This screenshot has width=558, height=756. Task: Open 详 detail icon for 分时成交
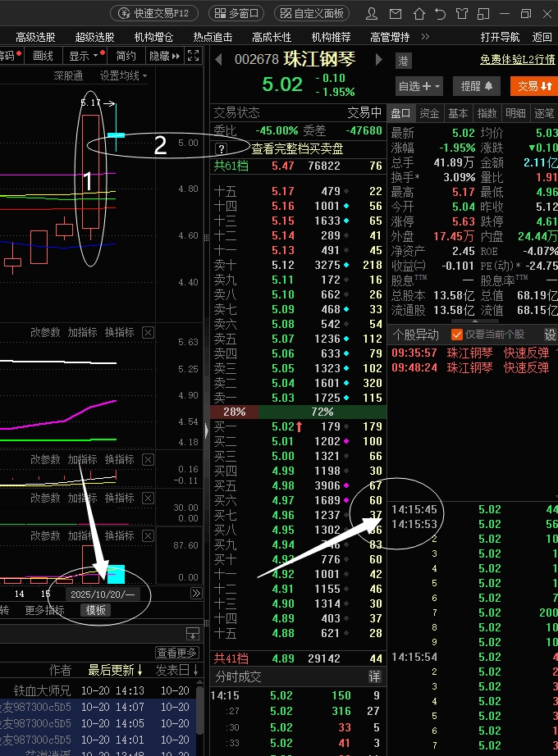point(375,677)
